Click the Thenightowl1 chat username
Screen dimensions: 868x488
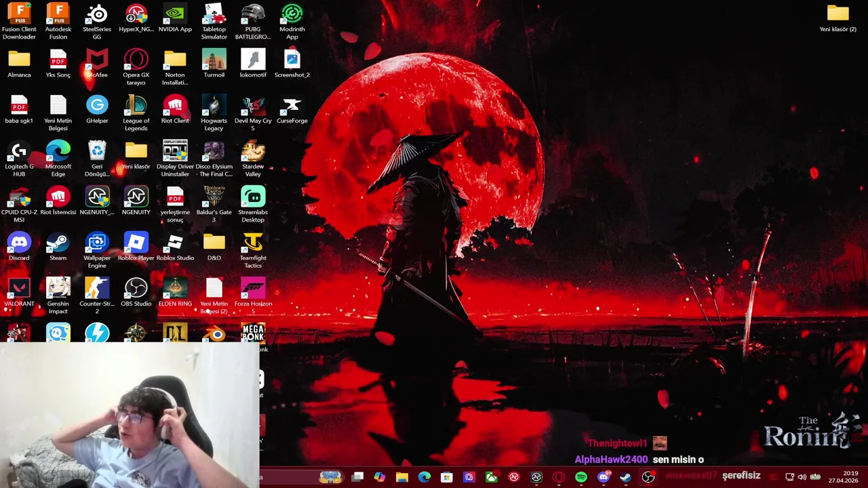617,443
